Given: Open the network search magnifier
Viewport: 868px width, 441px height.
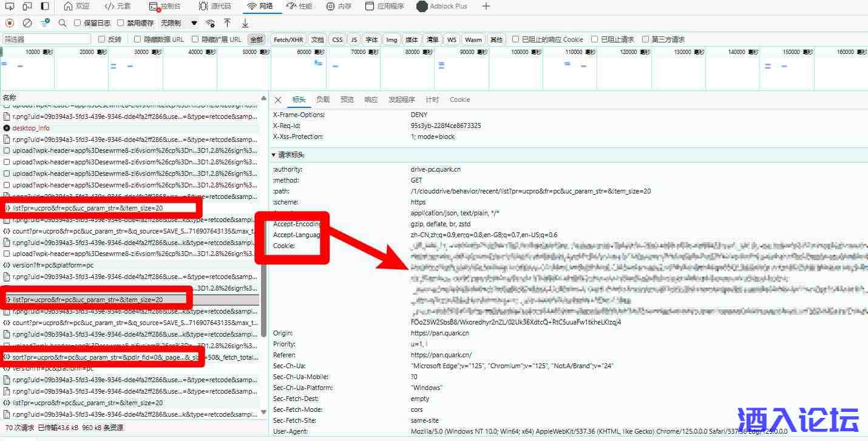Looking at the screenshot, I should point(63,23).
